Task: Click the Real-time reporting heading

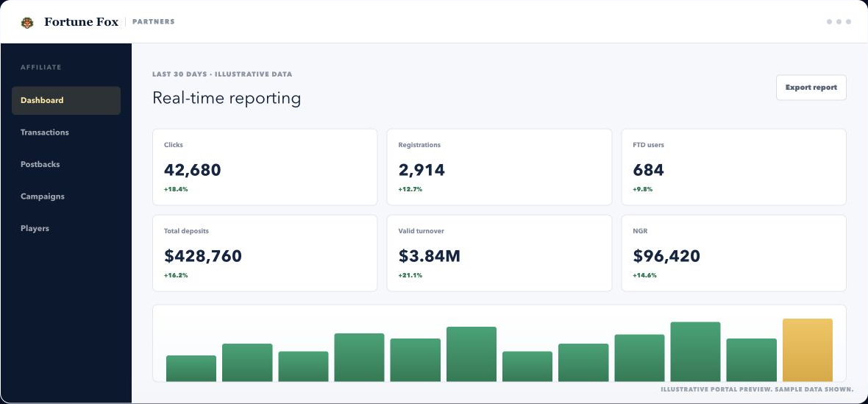Action: (227, 98)
